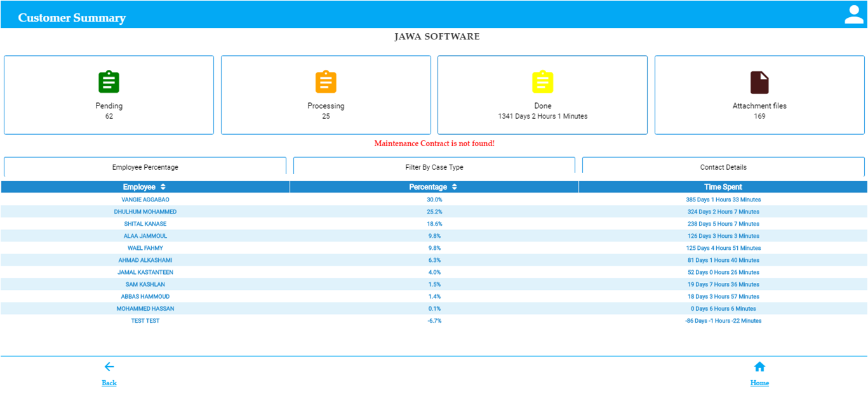Click the 1.4% percentage cell
Image resolution: width=868 pixels, height=396 pixels.
(x=434, y=296)
